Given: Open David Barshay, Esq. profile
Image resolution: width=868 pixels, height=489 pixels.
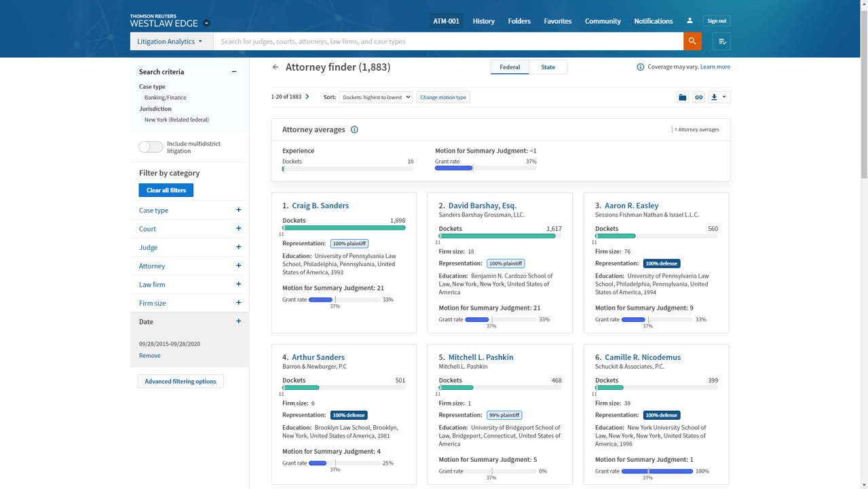Looking at the screenshot, I should 483,206.
